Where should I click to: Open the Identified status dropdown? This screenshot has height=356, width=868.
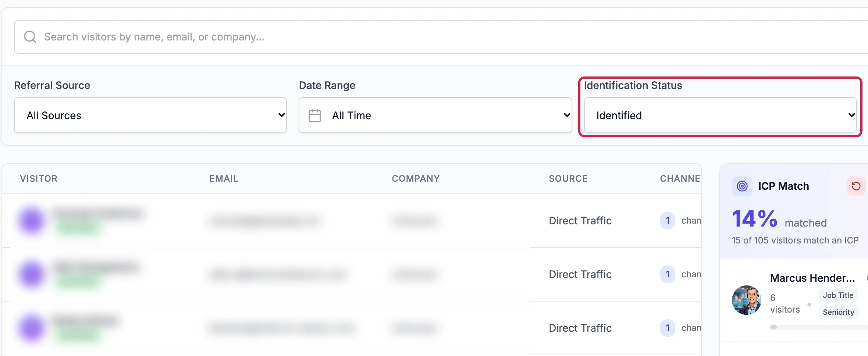pos(721,115)
